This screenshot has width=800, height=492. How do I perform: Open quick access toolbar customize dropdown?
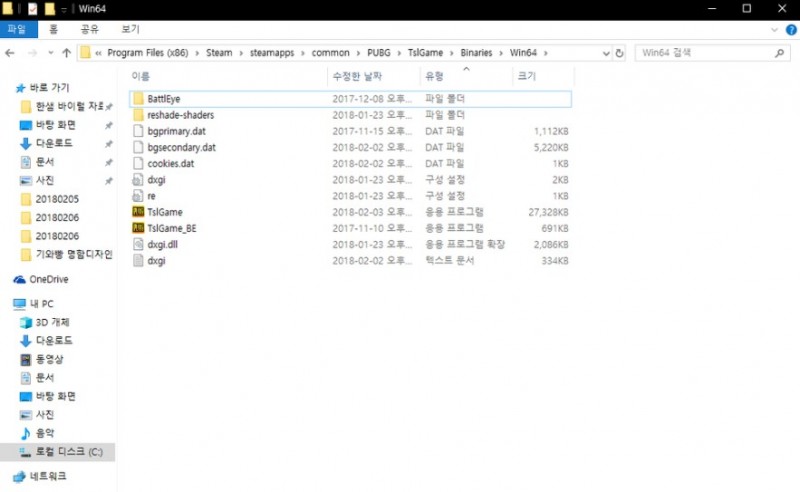click(x=64, y=9)
